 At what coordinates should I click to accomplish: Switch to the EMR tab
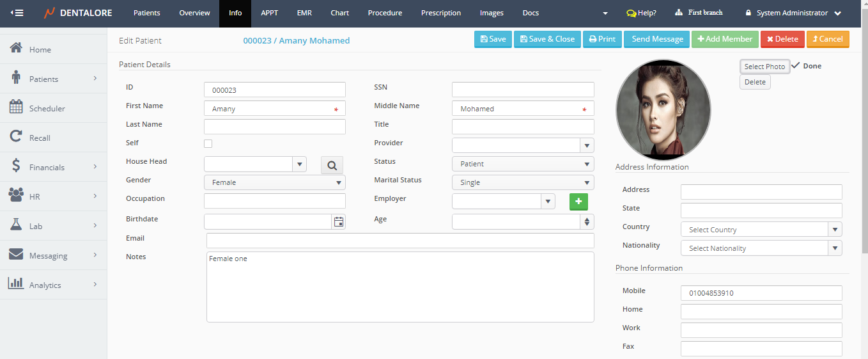304,13
